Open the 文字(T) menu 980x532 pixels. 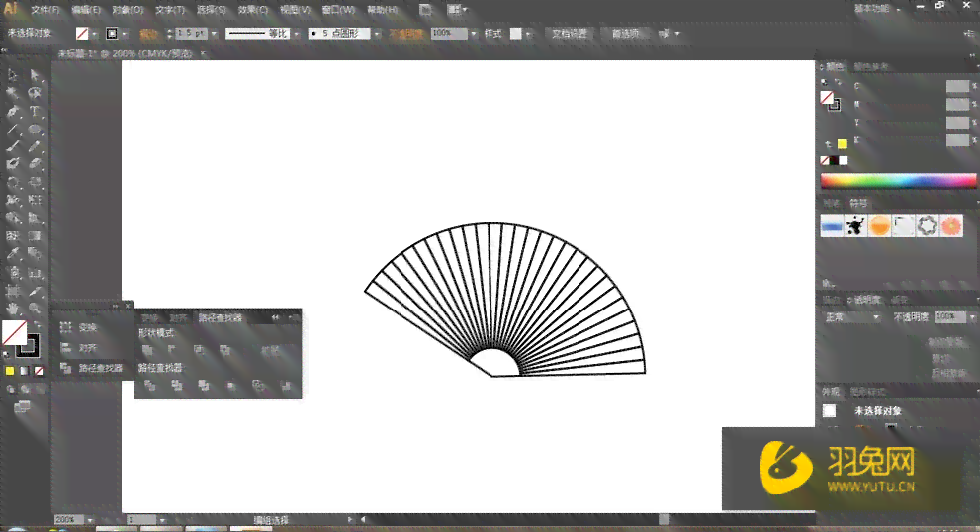pyautogui.click(x=170, y=10)
